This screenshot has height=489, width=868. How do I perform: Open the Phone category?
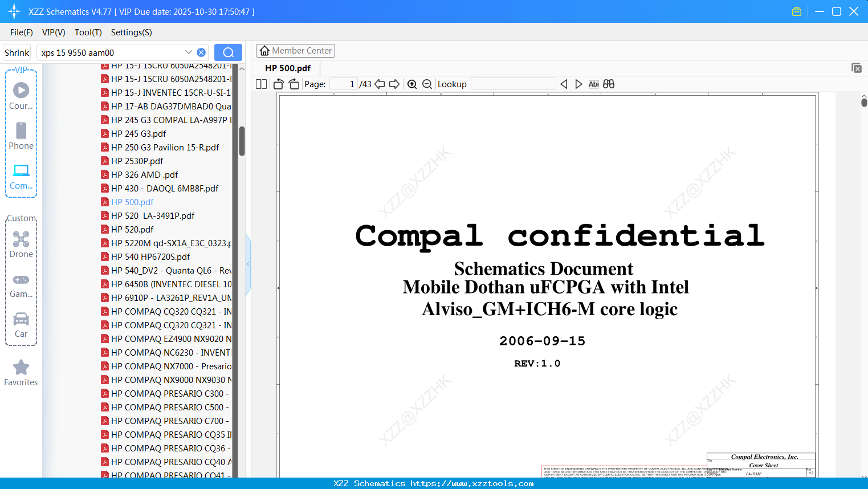[21, 136]
